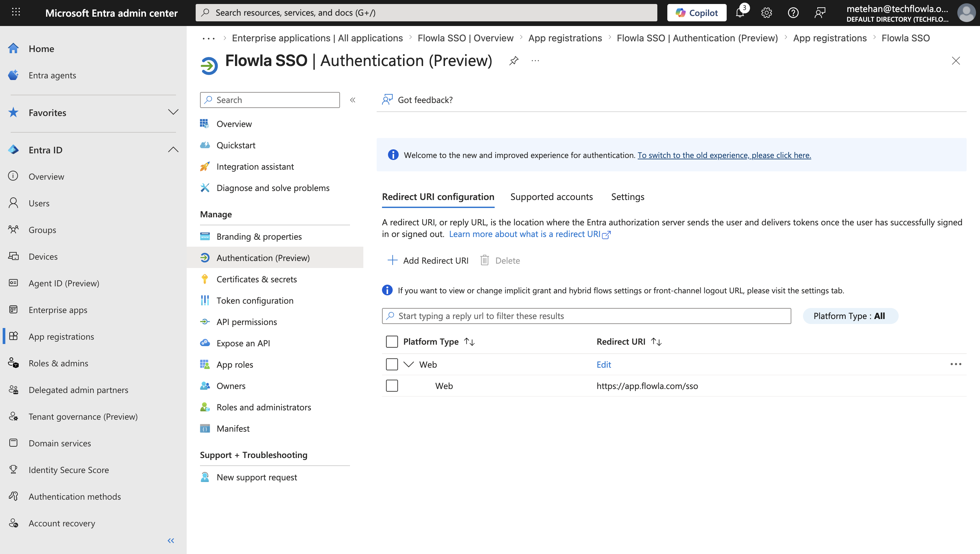Open notifications bell icon
Image resolution: width=980 pixels, height=554 pixels.
click(x=740, y=13)
